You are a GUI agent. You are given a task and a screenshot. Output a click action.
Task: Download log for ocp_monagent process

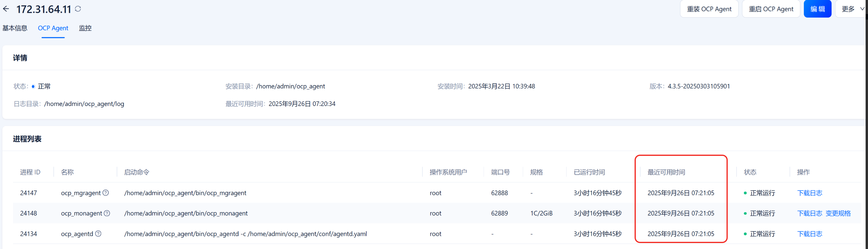tap(810, 213)
